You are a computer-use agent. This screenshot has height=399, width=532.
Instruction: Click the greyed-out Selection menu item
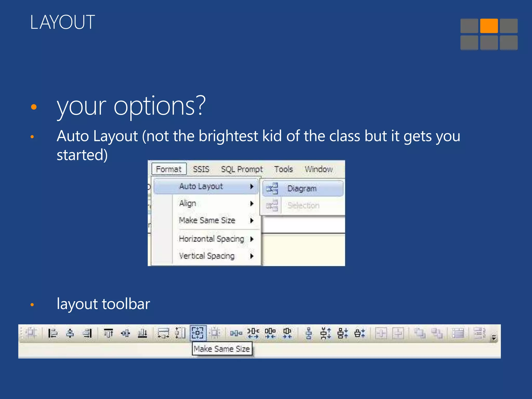(x=303, y=205)
